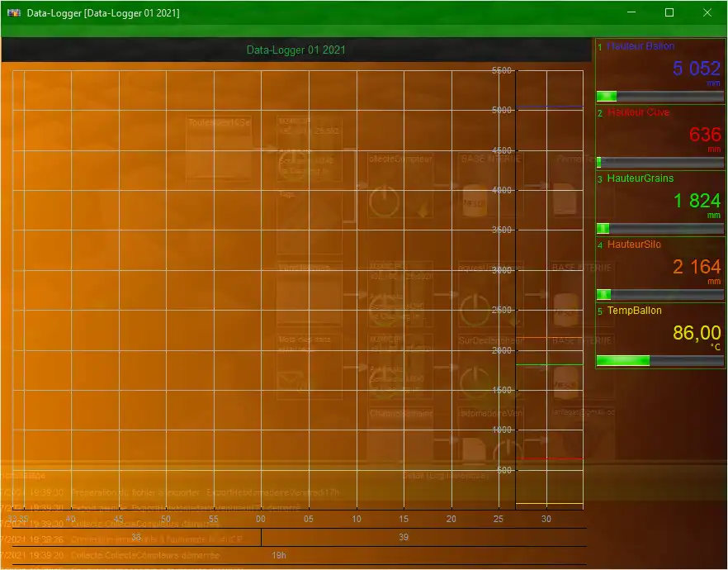
Task: Click the red Hauteur Cuve trace in chart
Action: tap(550, 459)
